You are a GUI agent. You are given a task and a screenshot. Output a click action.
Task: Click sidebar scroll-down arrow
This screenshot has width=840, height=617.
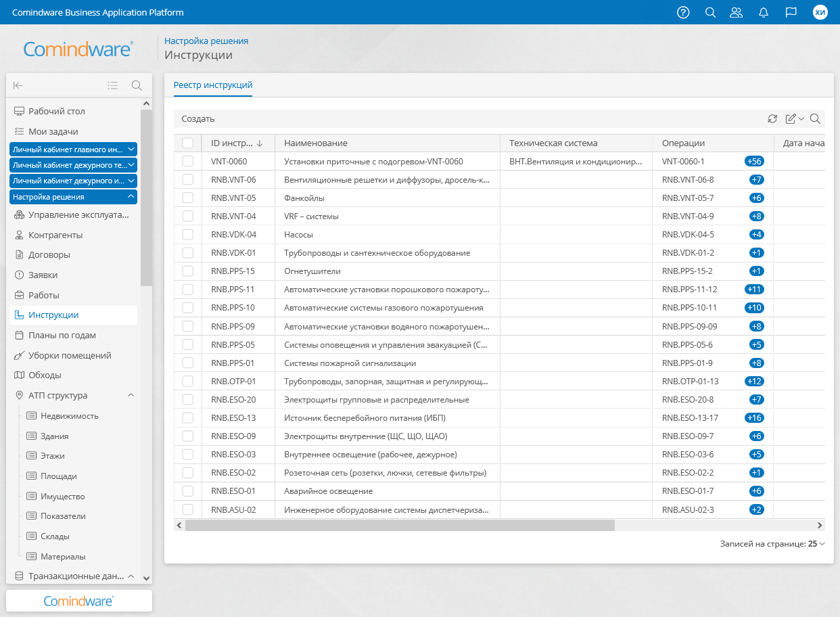click(146, 578)
